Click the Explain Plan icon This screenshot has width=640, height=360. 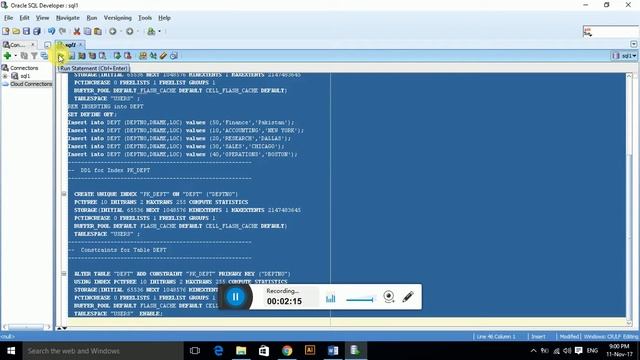(82, 56)
